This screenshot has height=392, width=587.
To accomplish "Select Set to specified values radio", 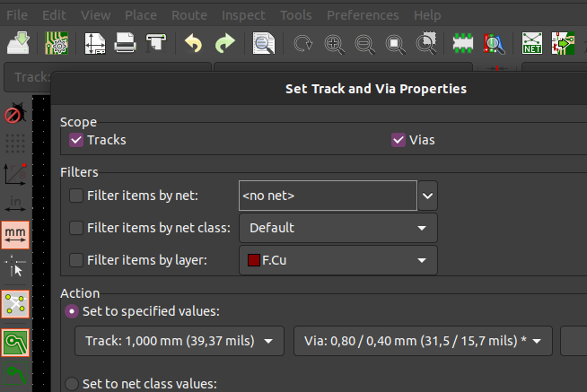I will tap(72, 311).
